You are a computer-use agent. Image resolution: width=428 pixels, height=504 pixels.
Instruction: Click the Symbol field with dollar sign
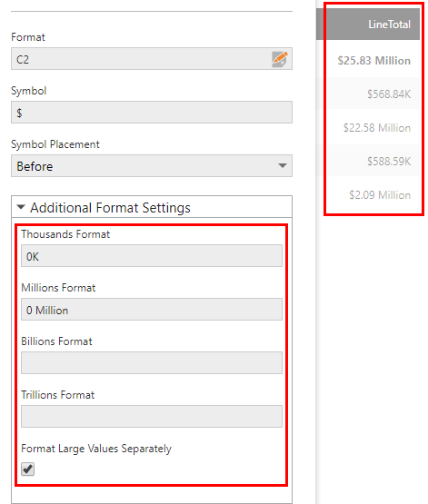(152, 113)
